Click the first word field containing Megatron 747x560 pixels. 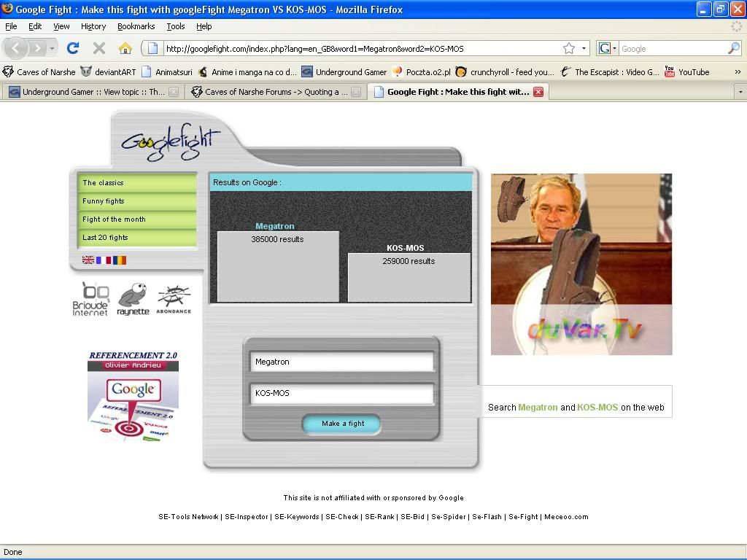click(341, 362)
